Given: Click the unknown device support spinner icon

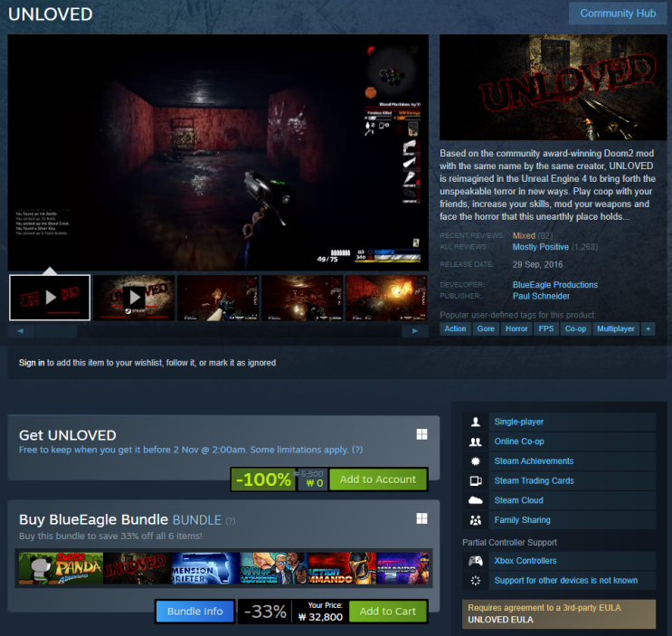Looking at the screenshot, I should [x=476, y=580].
